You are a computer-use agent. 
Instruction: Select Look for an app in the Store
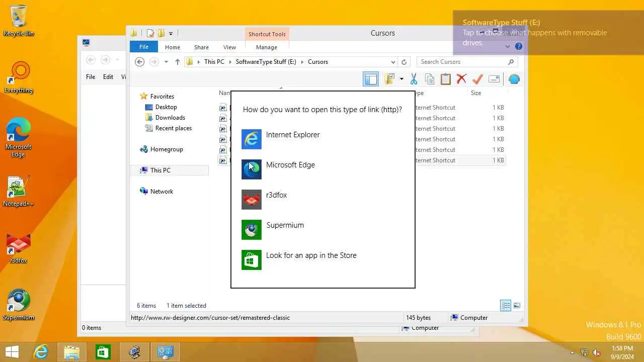[323, 260]
